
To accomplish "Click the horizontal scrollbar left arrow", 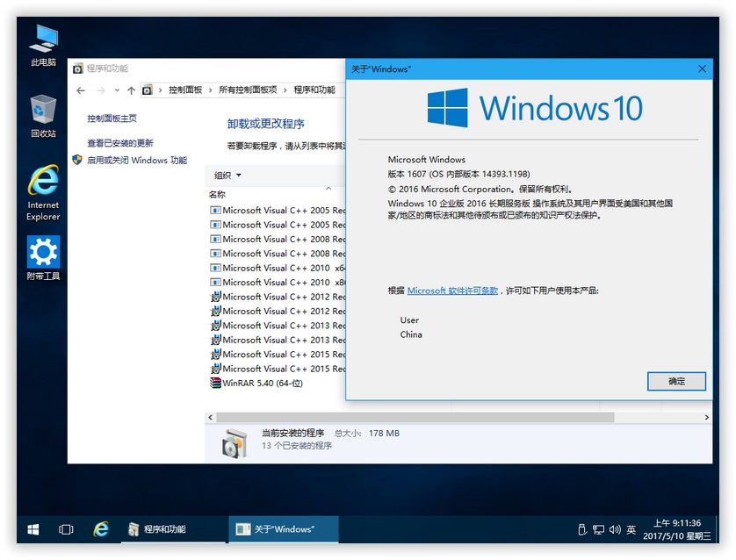I will [x=210, y=418].
